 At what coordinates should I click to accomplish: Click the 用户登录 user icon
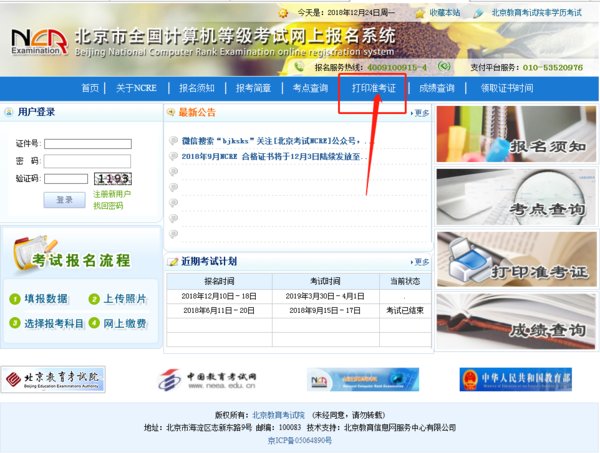[8, 112]
